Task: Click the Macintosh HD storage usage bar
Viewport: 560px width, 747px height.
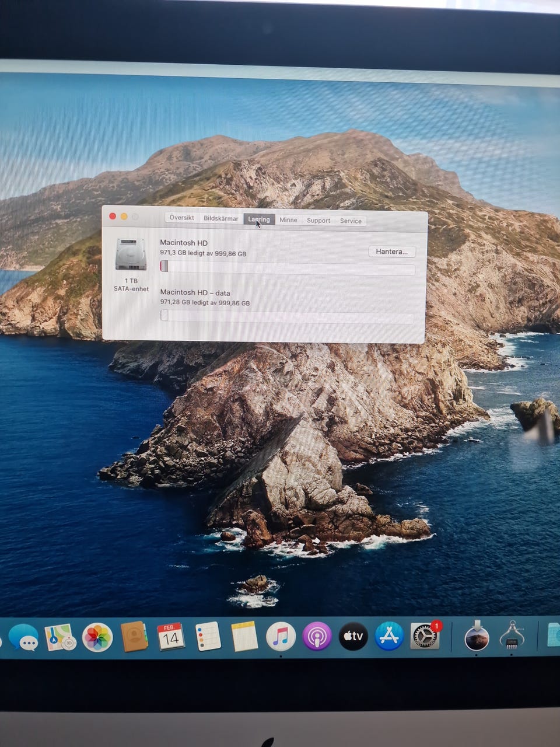Action: click(x=288, y=268)
